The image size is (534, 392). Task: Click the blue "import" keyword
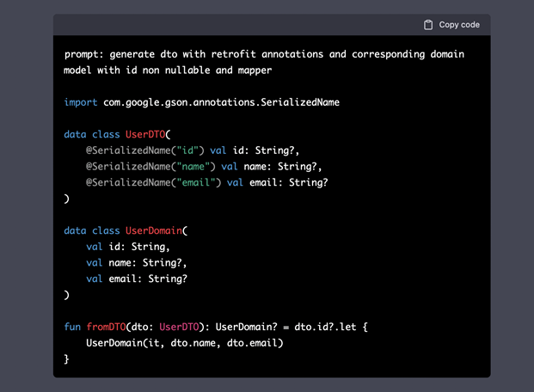[x=81, y=102]
